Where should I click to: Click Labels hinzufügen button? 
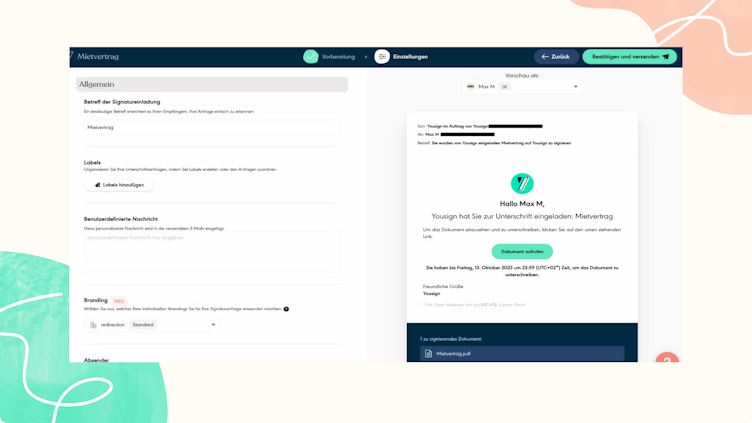click(119, 185)
